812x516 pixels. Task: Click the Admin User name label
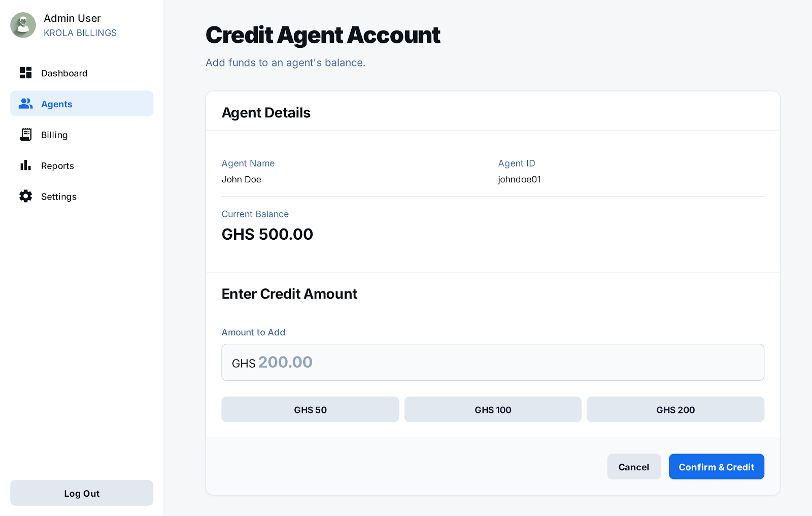click(x=72, y=18)
